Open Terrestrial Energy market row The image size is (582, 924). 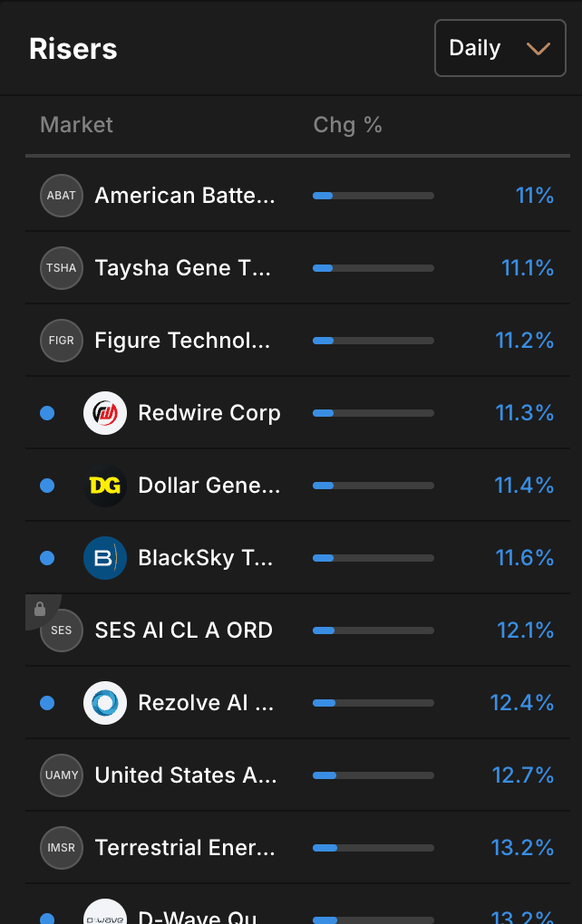[x=186, y=848]
